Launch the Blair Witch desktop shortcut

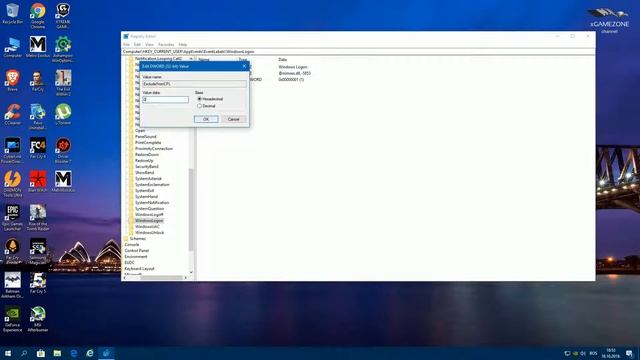38,182
